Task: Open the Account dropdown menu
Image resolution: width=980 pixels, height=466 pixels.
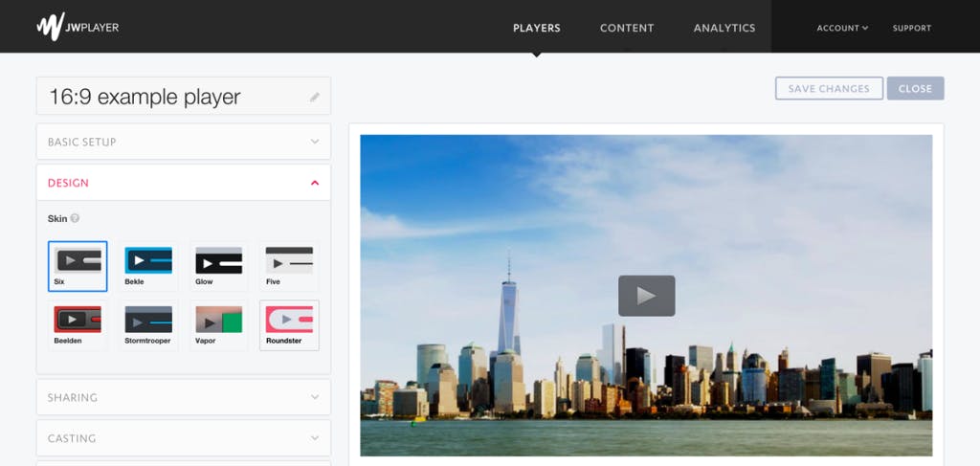Action: (x=842, y=28)
